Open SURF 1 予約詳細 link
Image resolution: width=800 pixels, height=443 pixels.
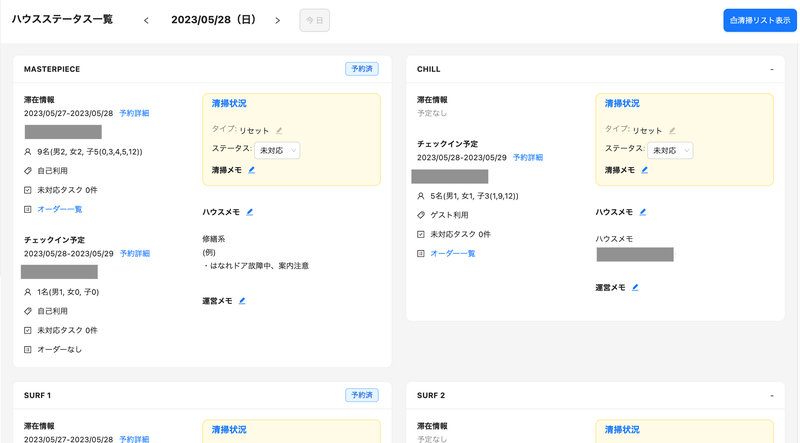click(134, 439)
